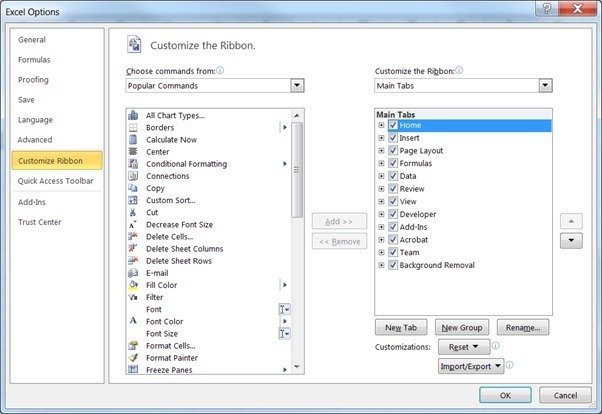Open the General options category

(32, 40)
